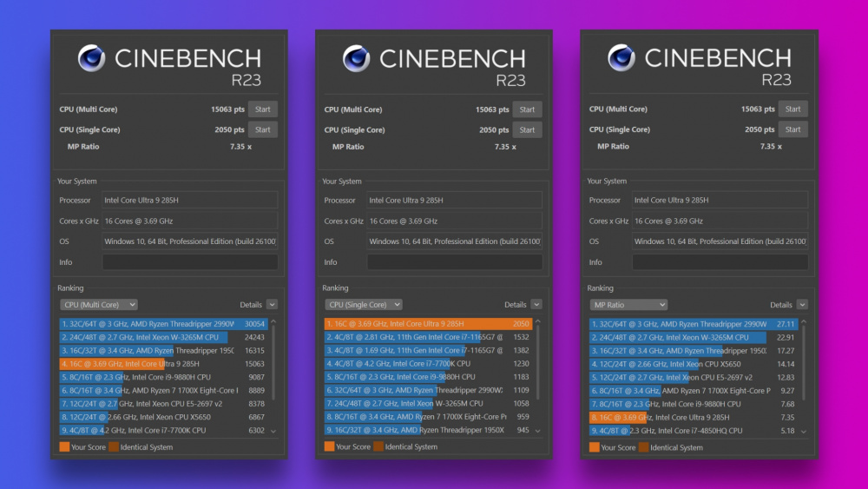Select the i7-1165G7 entry scoring 1532

425,337
